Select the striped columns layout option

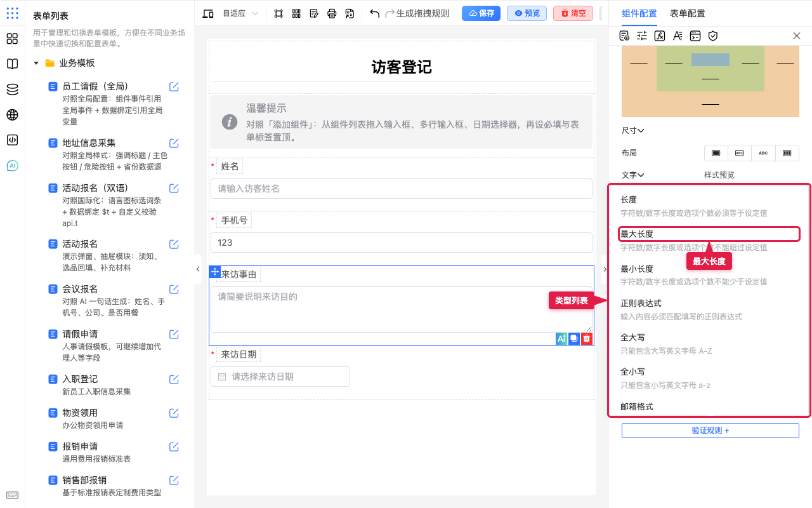(x=787, y=153)
